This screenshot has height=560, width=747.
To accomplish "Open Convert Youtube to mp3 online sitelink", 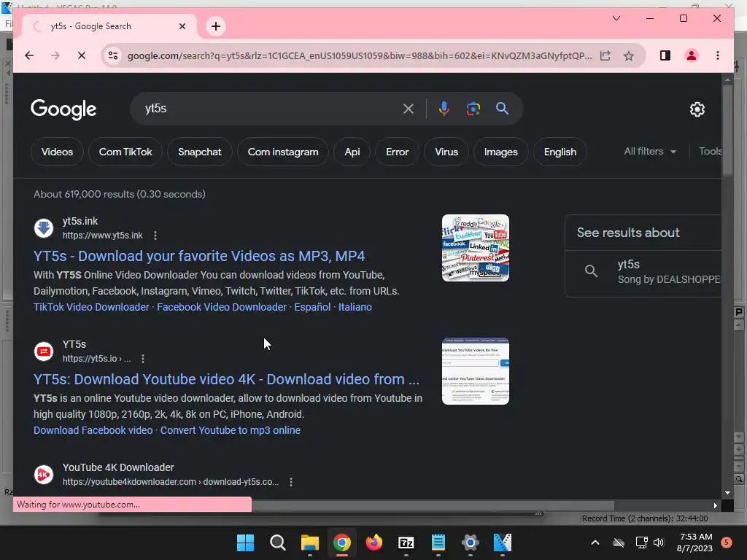I will 231,430.
